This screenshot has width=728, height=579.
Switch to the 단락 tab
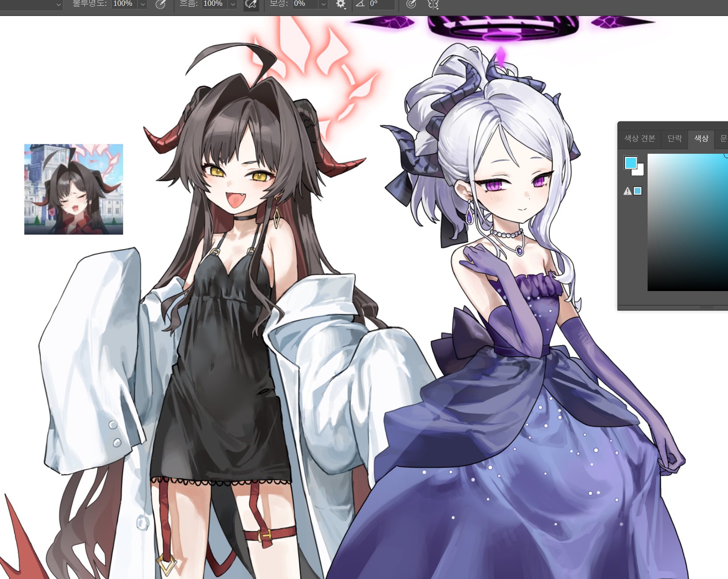click(674, 139)
